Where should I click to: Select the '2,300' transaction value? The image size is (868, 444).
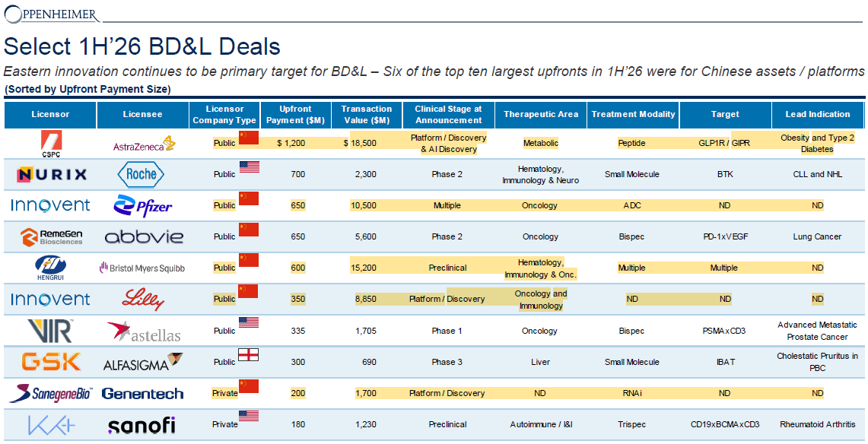click(366, 174)
